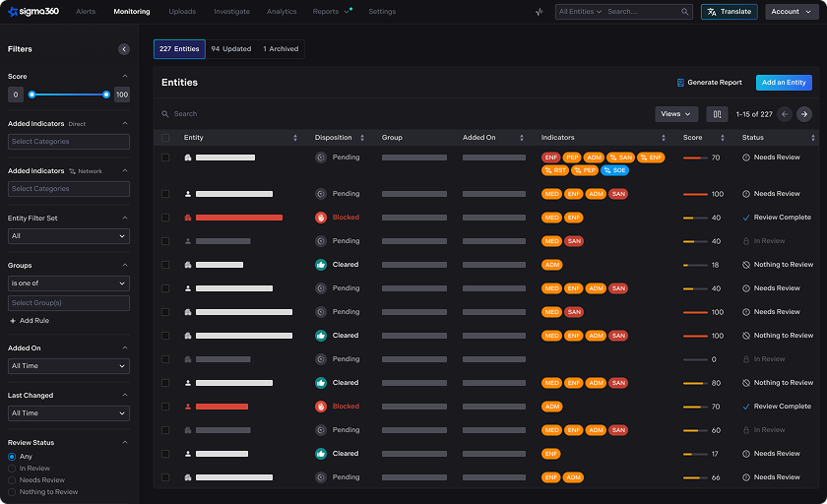Click Generate Report
The height and width of the screenshot is (504, 827).
tap(709, 83)
